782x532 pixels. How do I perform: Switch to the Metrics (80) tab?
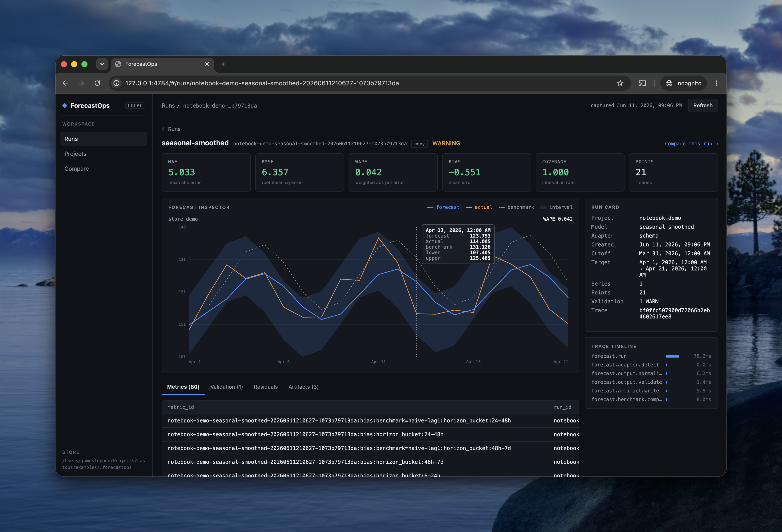click(183, 387)
